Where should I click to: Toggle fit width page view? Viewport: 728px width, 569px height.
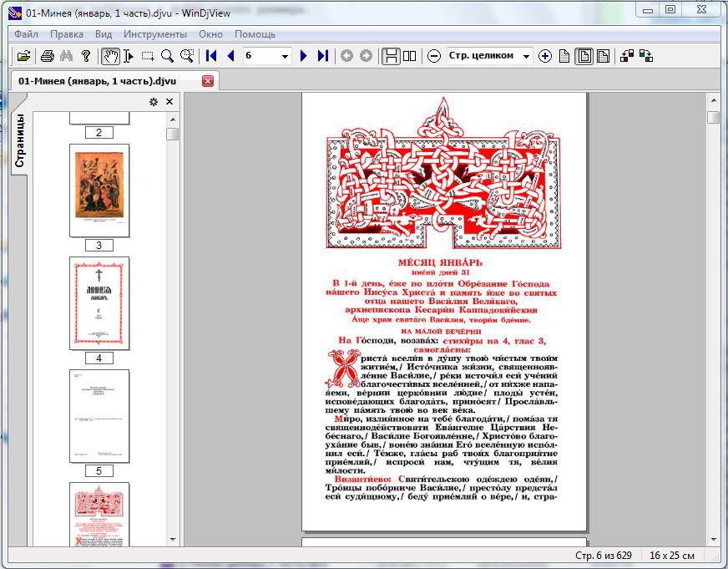pos(603,56)
